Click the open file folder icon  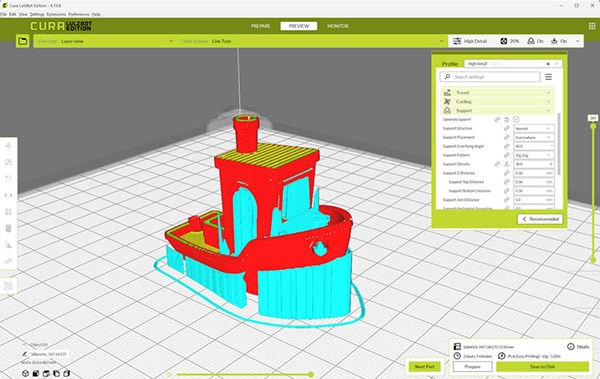23,41
